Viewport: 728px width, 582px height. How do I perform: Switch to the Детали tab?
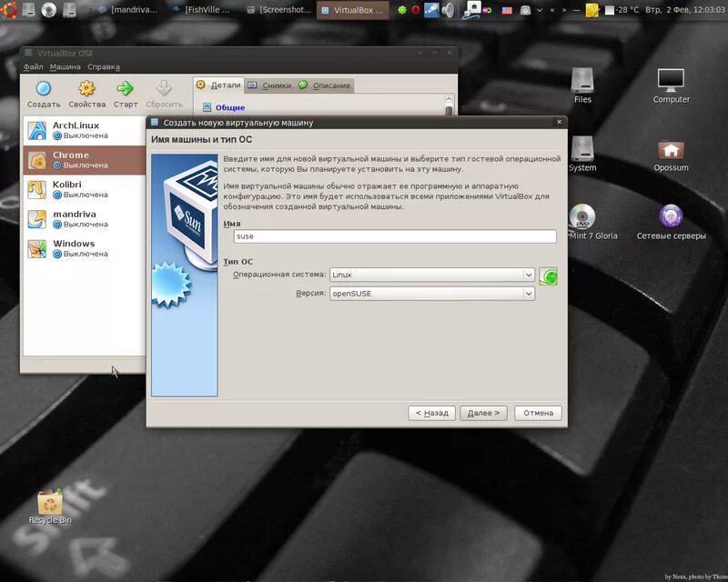tap(218, 85)
